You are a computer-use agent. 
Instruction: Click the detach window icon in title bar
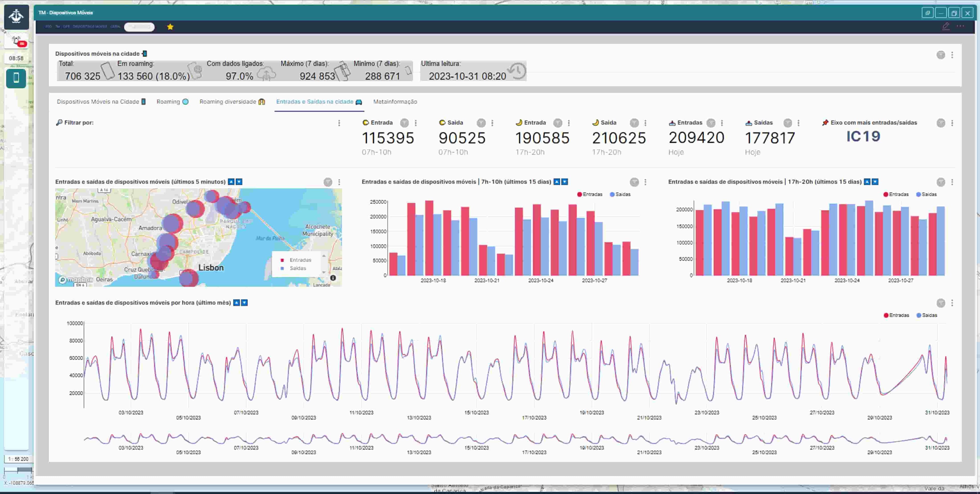pyautogui.click(x=927, y=13)
